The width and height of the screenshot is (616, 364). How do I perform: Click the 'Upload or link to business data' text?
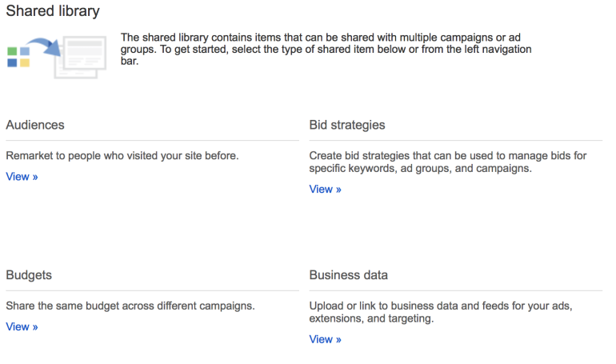[x=440, y=312]
